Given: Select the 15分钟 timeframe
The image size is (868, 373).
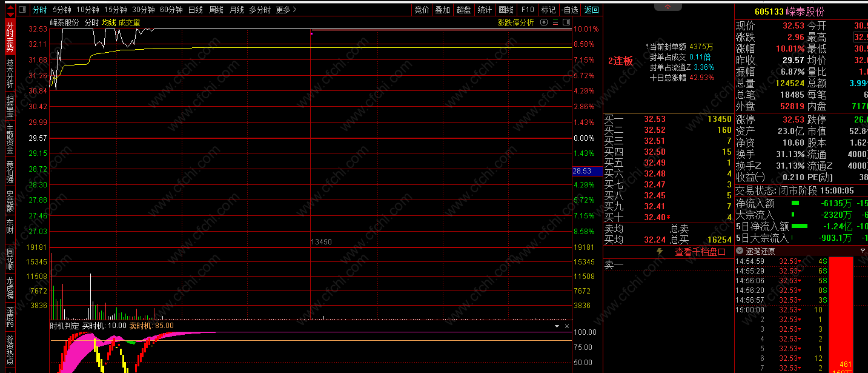Looking at the screenshot, I should click(x=115, y=10).
